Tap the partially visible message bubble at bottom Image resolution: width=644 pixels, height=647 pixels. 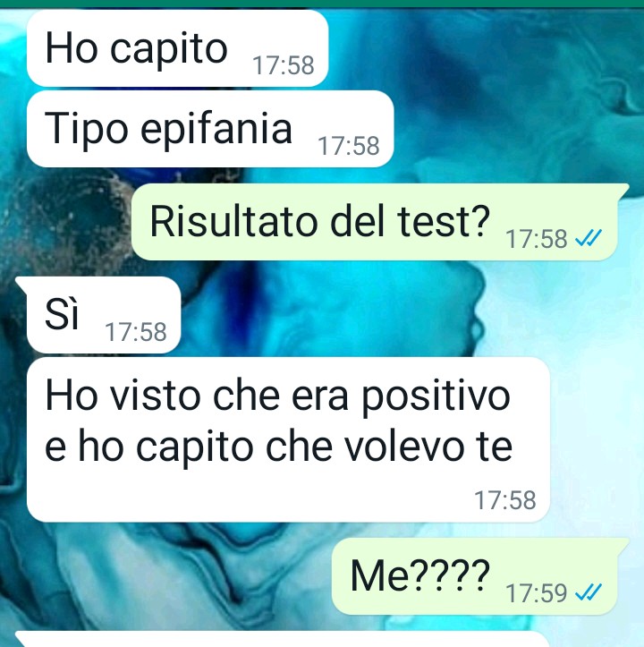pos(282,639)
